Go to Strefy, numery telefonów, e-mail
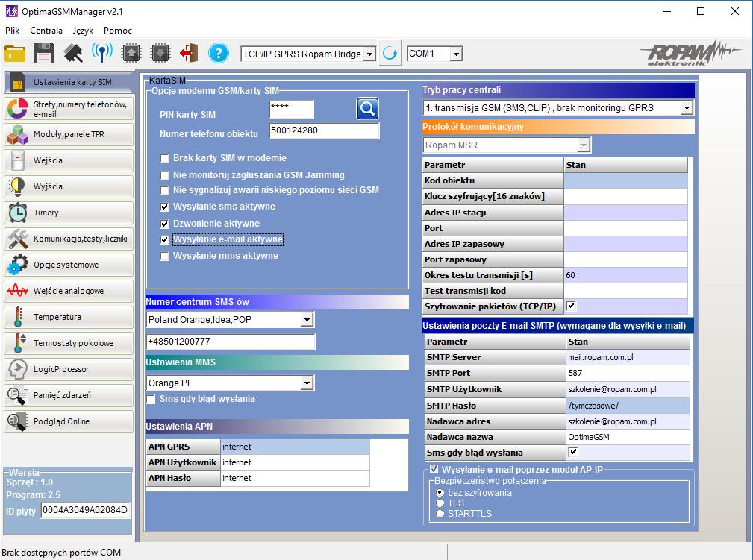Screen dimensions: 753x560 (x=69, y=108)
